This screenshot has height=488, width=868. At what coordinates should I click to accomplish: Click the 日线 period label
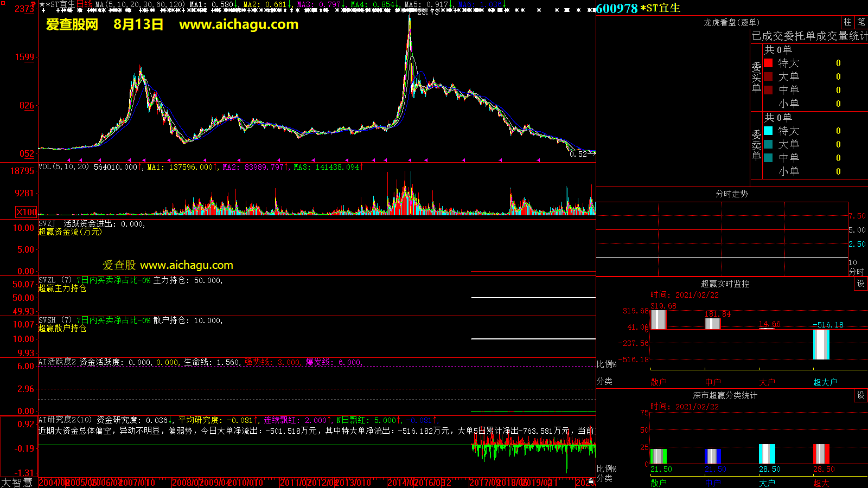click(x=84, y=4)
